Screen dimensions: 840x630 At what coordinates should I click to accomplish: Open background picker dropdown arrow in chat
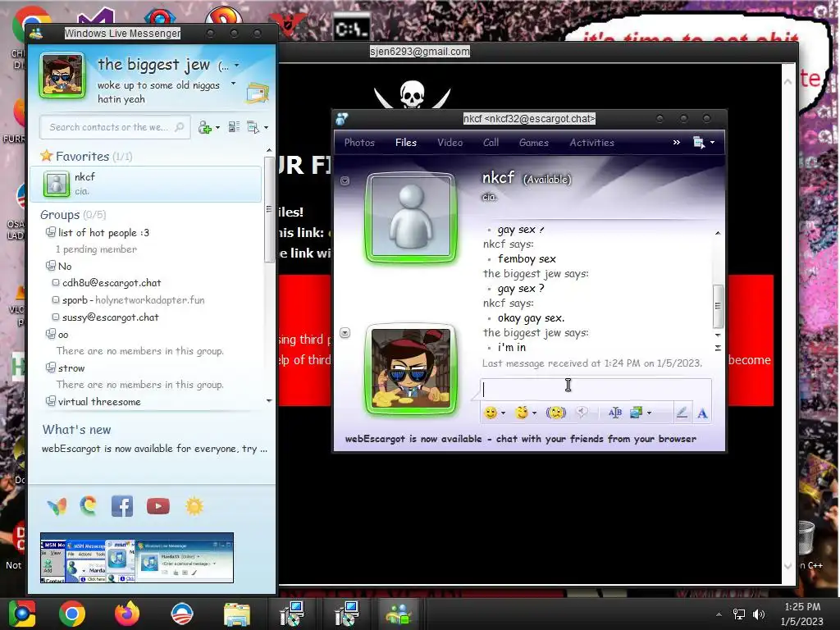click(650, 413)
